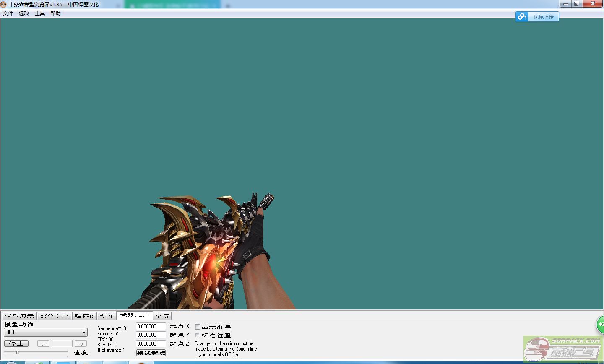Open the 选项 menu

pyautogui.click(x=24, y=13)
